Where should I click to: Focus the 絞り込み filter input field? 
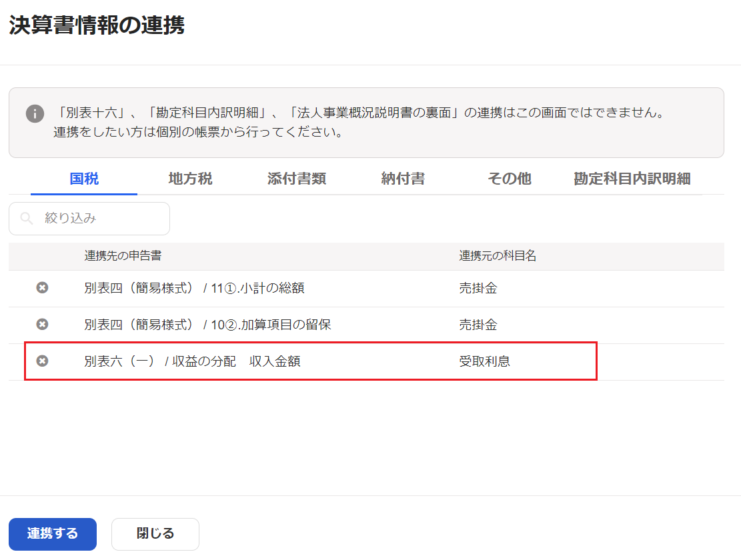click(89, 219)
